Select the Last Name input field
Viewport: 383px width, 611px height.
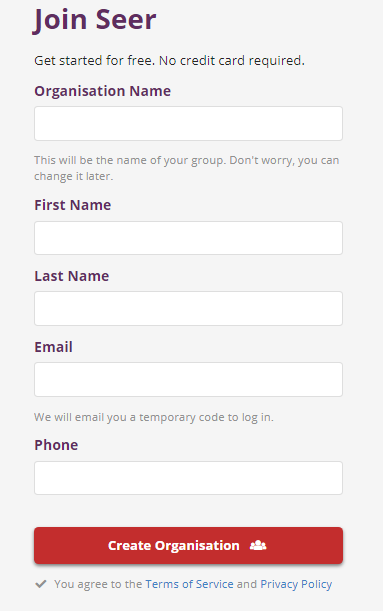point(188,308)
